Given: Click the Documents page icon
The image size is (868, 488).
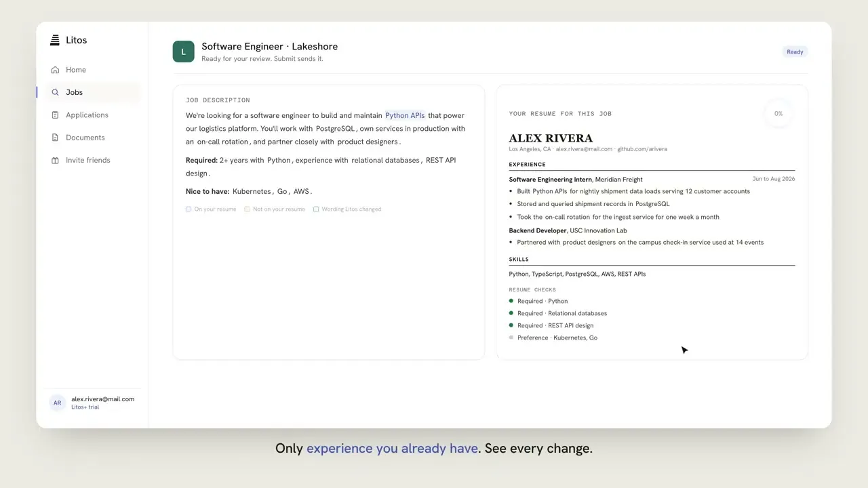Looking at the screenshot, I should coord(55,138).
